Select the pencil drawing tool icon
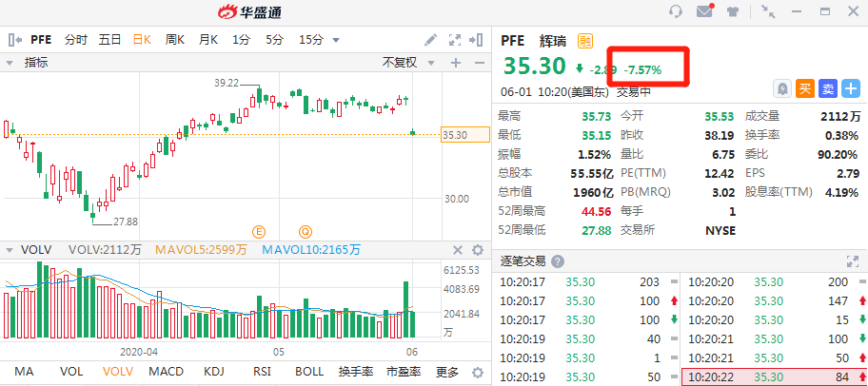This screenshot has width=868, height=386. tap(430, 40)
